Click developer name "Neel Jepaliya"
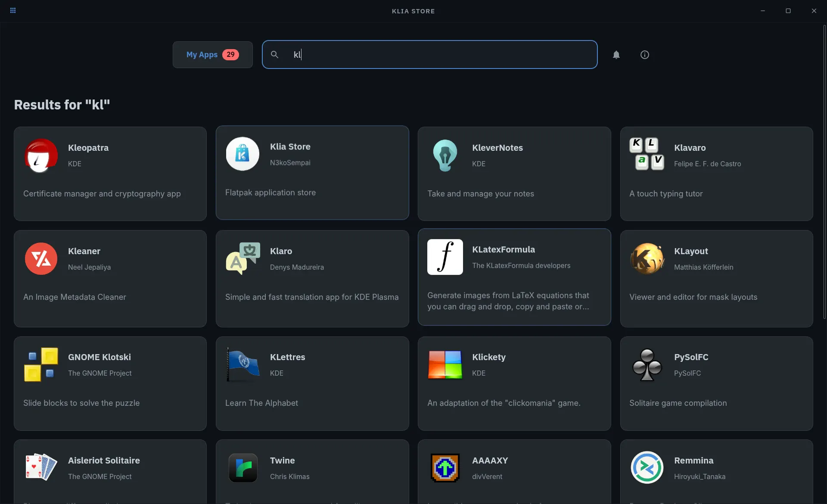Image resolution: width=827 pixels, height=504 pixels. pyautogui.click(x=89, y=268)
